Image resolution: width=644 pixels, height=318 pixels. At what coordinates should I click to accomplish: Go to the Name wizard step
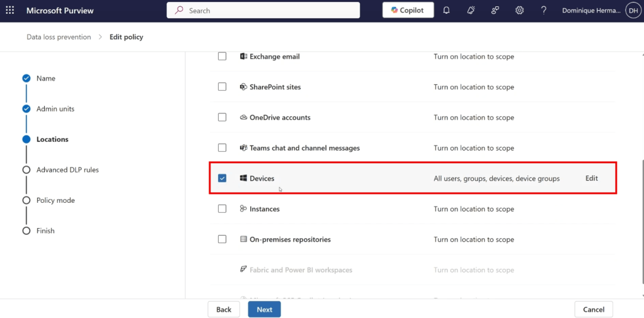[x=45, y=79]
